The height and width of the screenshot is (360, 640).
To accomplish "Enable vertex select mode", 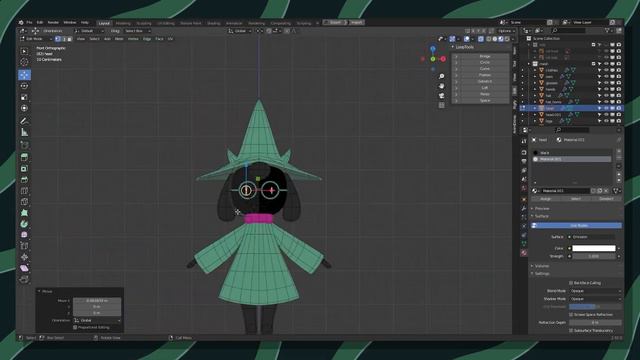I will click(58, 39).
